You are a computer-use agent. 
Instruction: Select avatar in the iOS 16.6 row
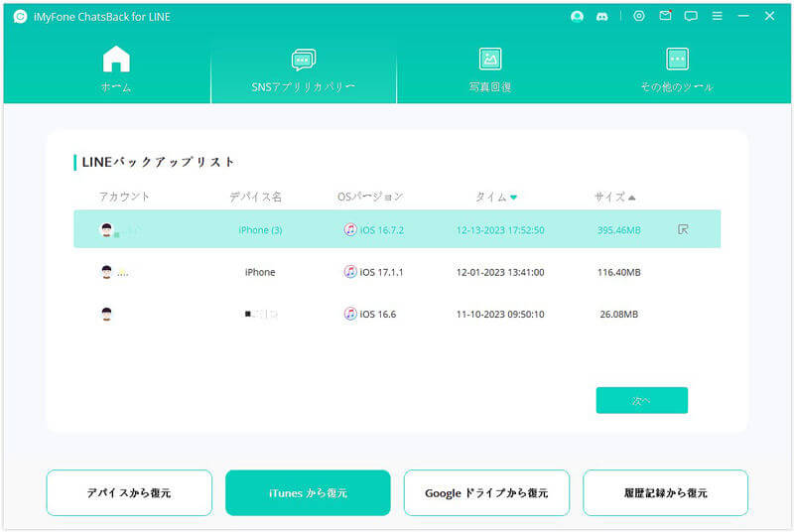[106, 314]
